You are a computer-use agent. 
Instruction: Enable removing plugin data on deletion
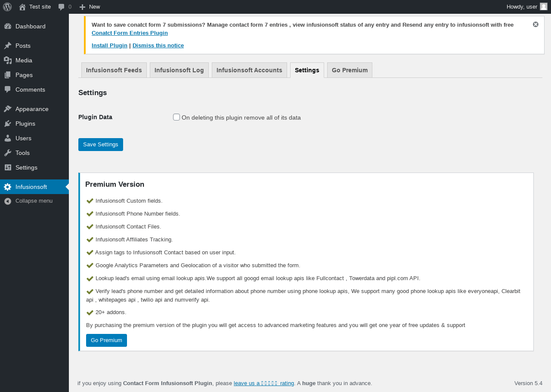[176, 117]
